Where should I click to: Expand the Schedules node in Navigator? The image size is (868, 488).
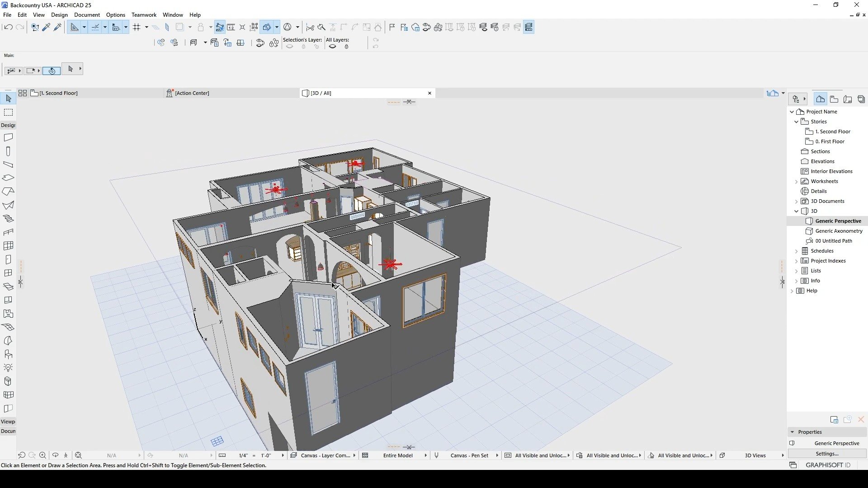797,251
